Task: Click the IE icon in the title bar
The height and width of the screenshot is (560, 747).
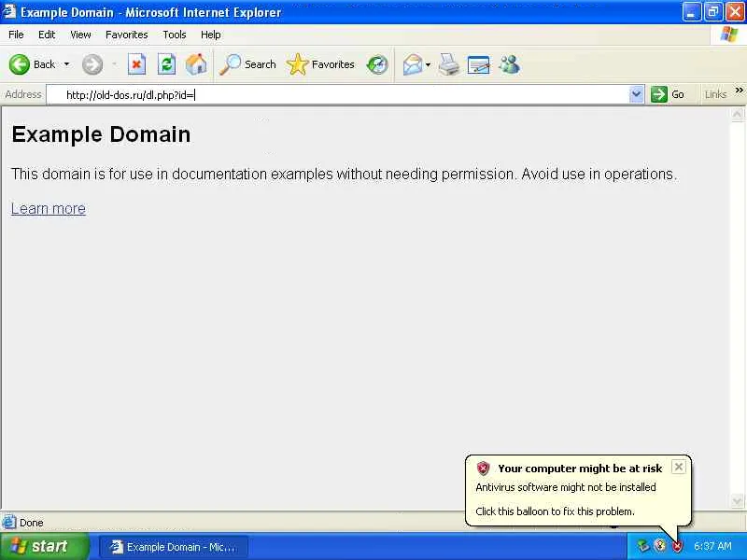Action: click(9, 11)
